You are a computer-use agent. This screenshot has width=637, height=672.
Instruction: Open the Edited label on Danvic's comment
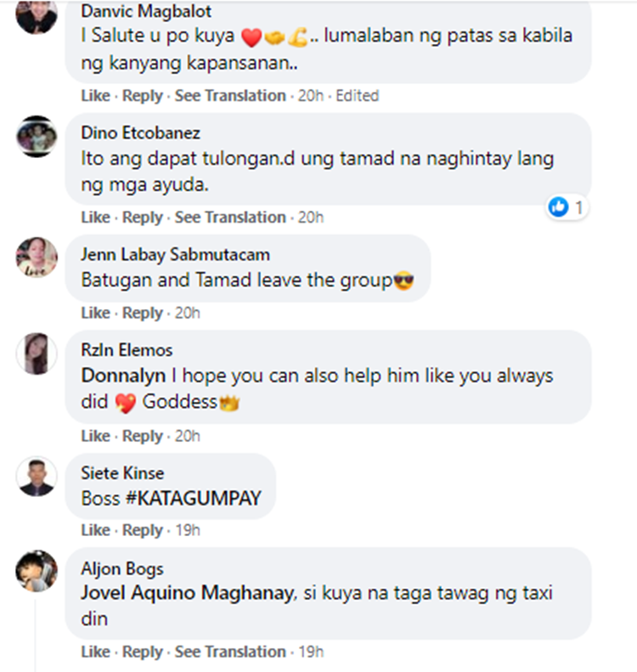[358, 95]
